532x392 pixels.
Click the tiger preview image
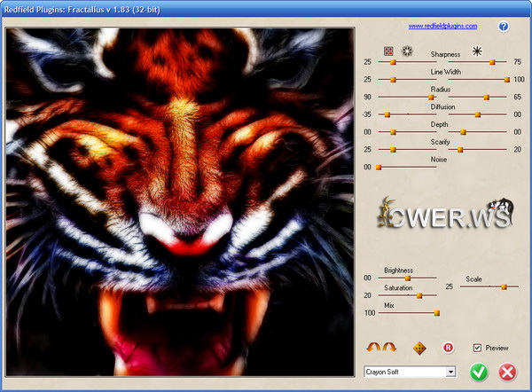pyautogui.click(x=180, y=201)
